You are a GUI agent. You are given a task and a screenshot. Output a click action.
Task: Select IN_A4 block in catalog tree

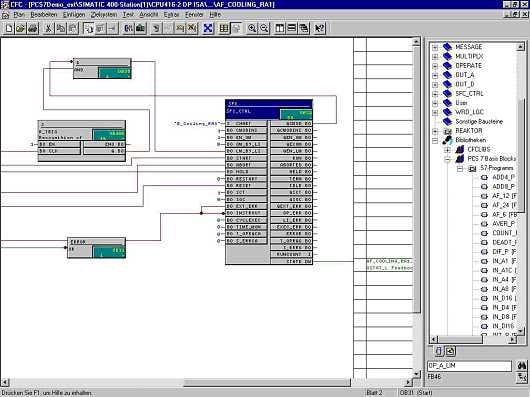tap(504, 280)
